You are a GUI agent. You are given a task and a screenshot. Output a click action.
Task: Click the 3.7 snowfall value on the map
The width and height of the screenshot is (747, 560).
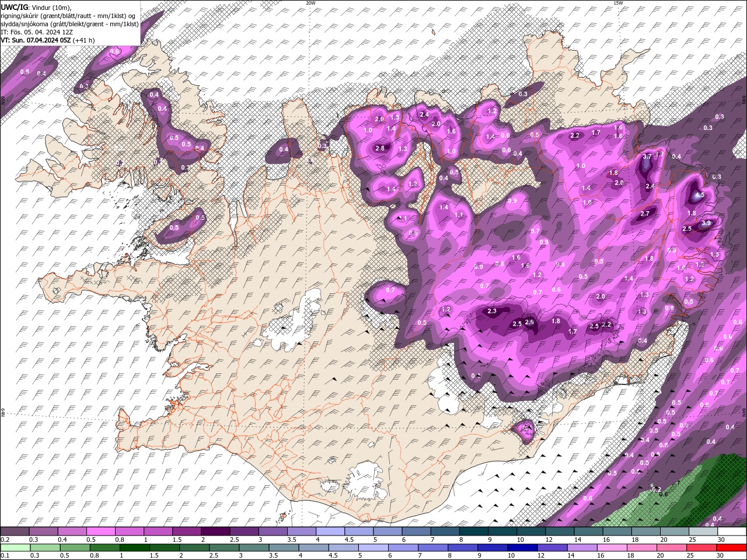(x=647, y=156)
